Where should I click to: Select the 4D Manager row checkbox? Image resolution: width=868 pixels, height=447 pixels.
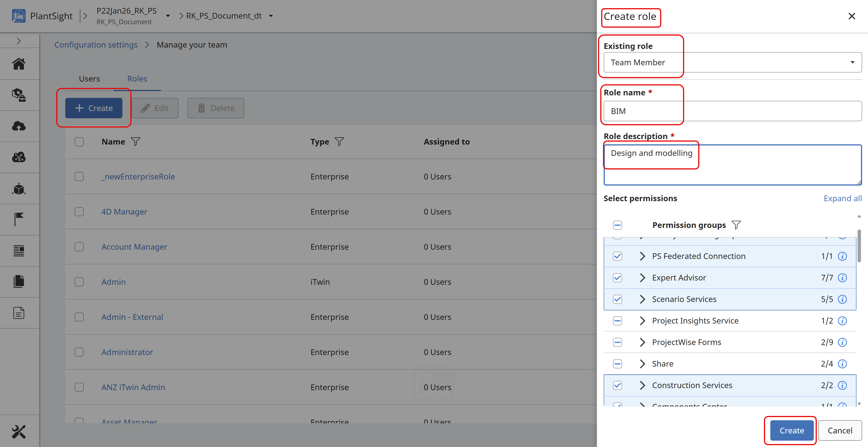point(79,212)
